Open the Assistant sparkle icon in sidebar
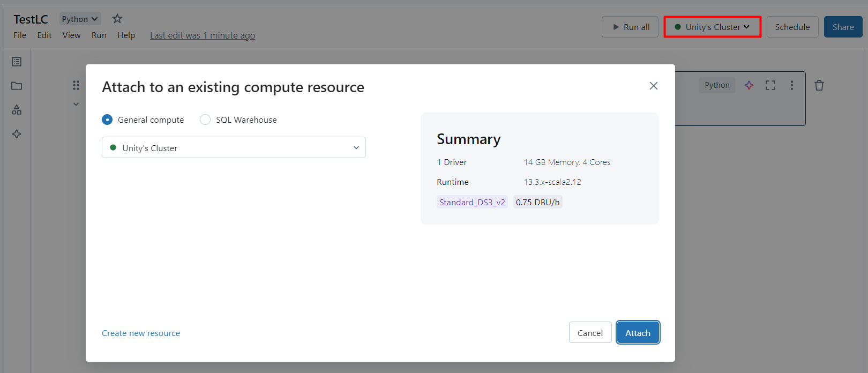This screenshot has height=373, width=868. (17, 134)
